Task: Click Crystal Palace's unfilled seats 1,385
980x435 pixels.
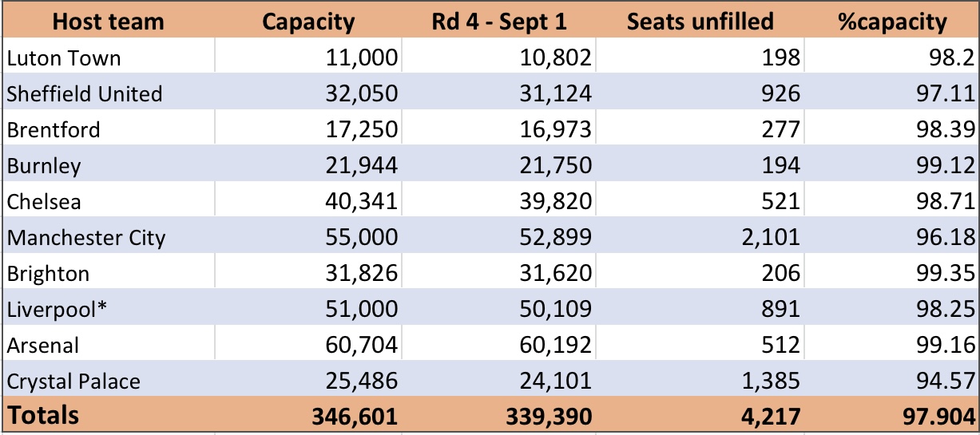Action: (x=700, y=382)
